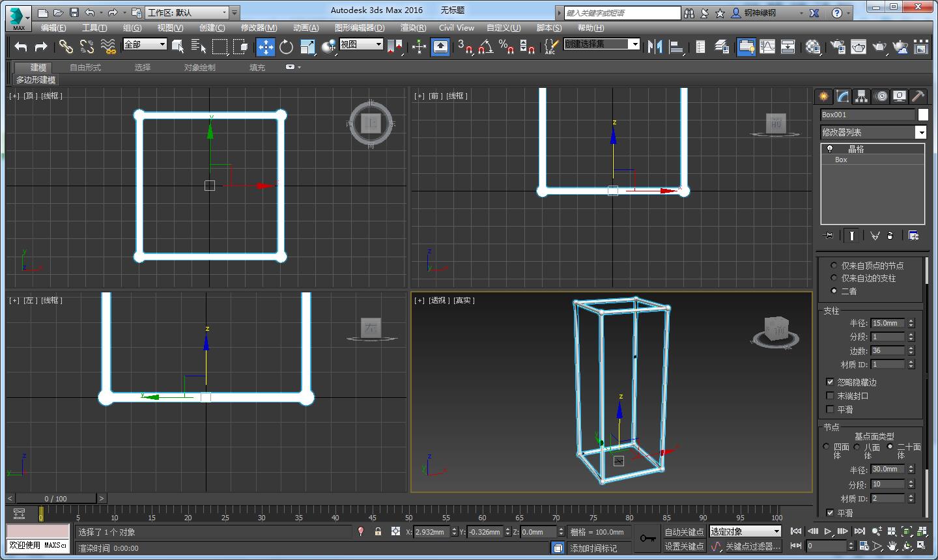The height and width of the screenshot is (560, 938).
Task: Activate the Select and Rotate tool
Action: coord(287,46)
